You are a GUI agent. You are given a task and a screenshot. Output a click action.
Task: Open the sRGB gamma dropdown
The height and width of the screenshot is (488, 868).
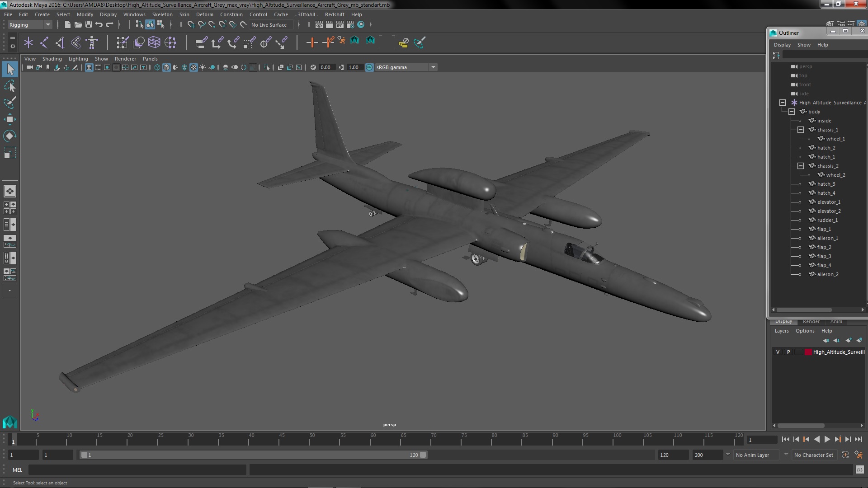[x=406, y=67]
